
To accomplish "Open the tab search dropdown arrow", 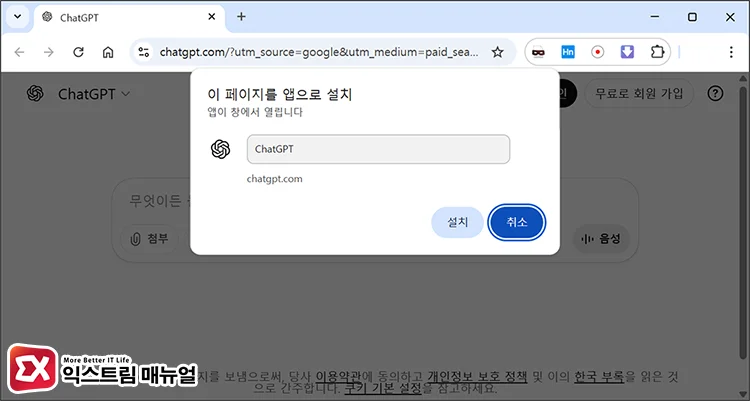I will 18,17.
